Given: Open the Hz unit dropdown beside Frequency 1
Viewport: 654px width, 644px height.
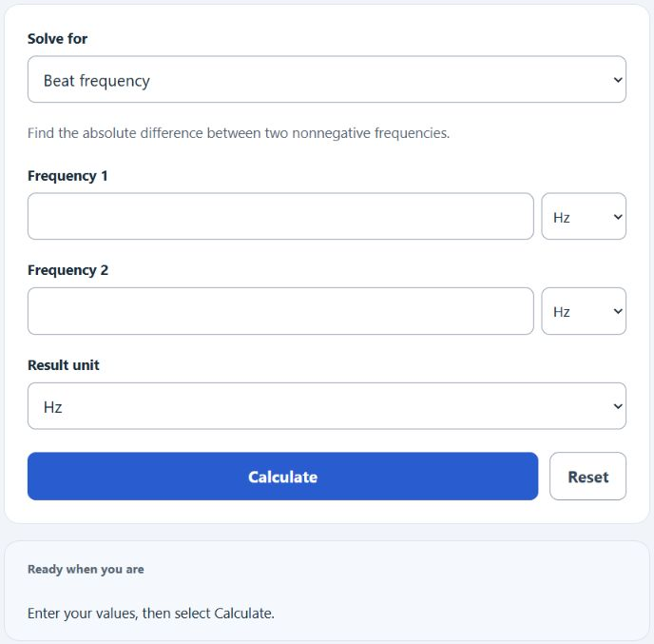Looking at the screenshot, I should pyautogui.click(x=584, y=216).
